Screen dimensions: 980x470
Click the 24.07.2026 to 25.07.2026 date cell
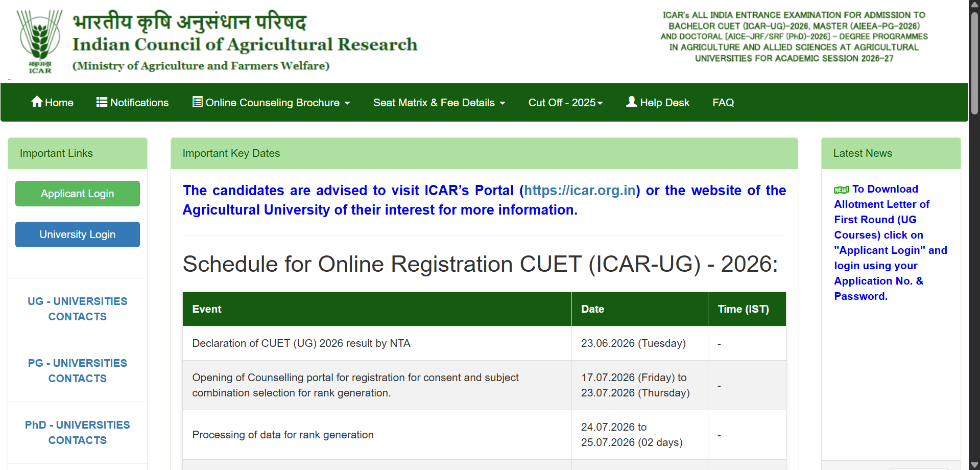tap(640, 435)
